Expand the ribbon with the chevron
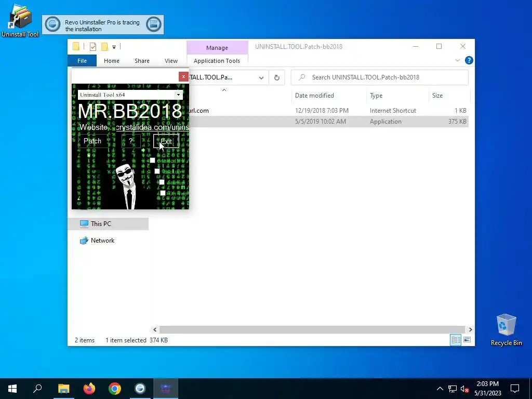Screen dimensions: 532x399 coord(457,60)
